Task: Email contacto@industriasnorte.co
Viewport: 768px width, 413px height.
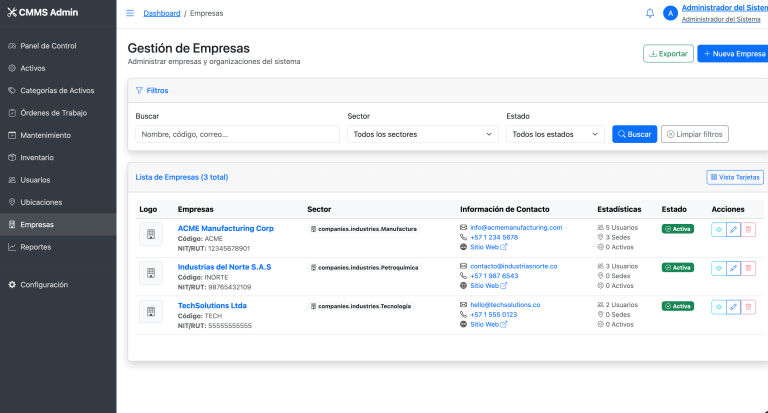Action: click(514, 266)
